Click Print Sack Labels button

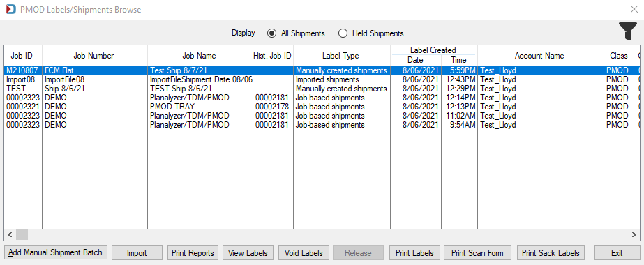point(551,253)
